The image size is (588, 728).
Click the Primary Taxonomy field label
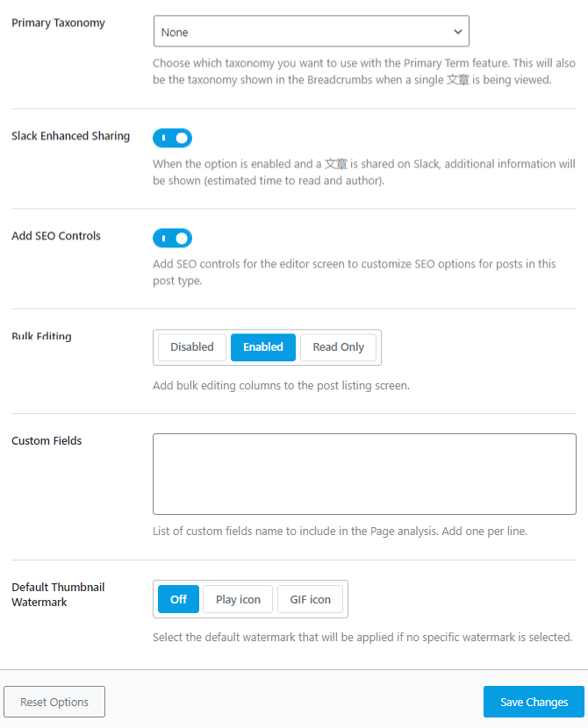tap(58, 23)
